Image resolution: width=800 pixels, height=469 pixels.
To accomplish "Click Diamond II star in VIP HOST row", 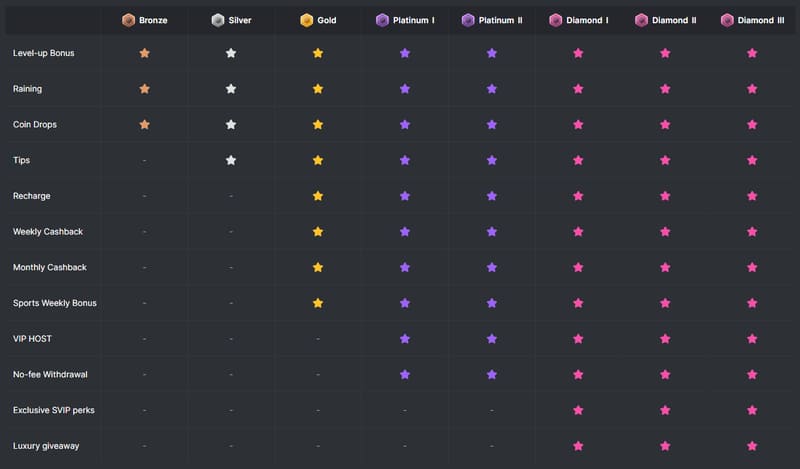I will coord(665,339).
